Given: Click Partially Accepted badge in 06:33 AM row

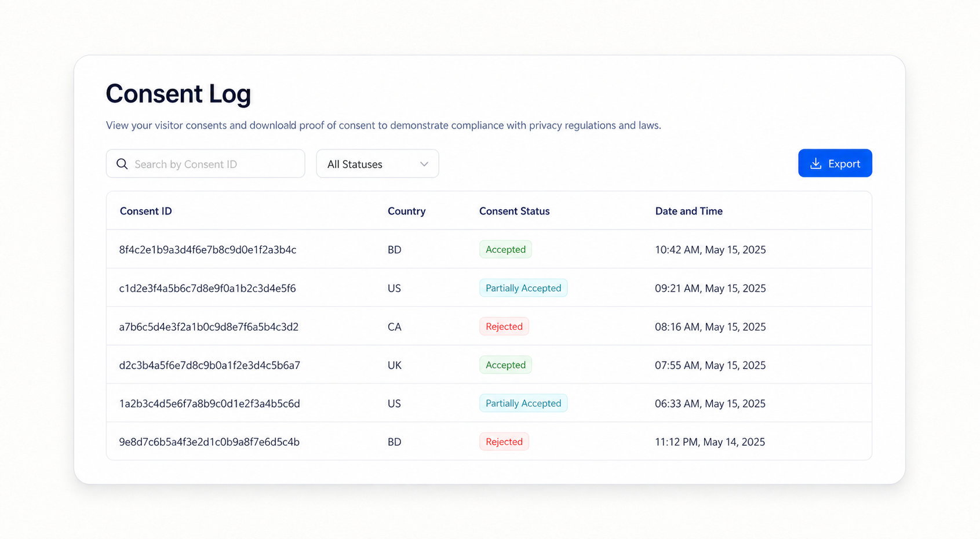Looking at the screenshot, I should [523, 403].
